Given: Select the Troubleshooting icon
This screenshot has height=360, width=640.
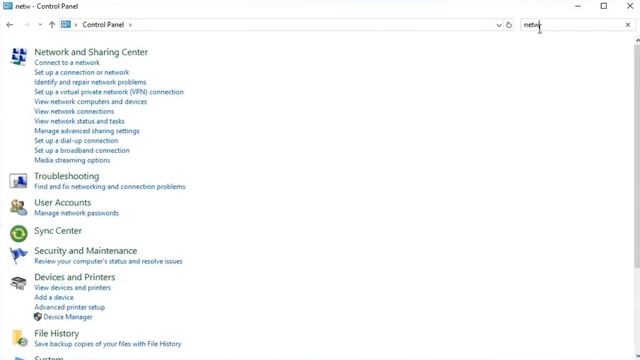Looking at the screenshot, I should (x=18, y=180).
